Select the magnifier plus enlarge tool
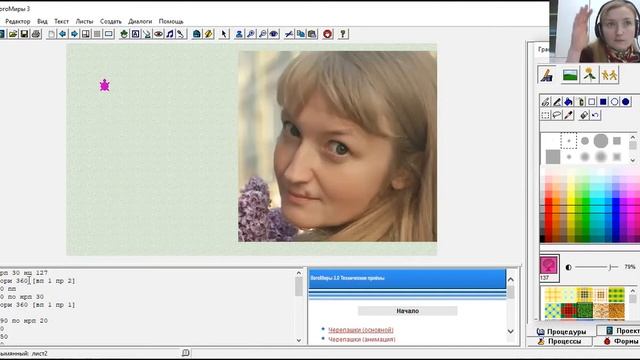 pyautogui.click(x=251, y=34)
